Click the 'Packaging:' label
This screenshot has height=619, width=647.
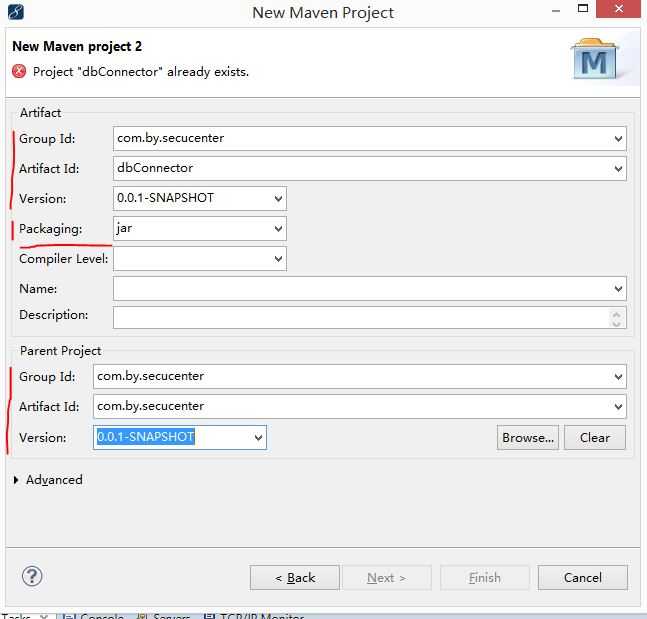tap(51, 229)
